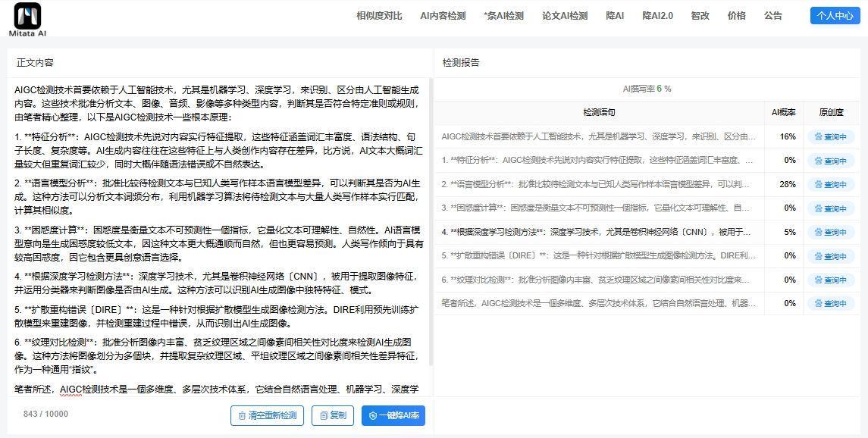Open the AI内容检测 nav item

pos(443,16)
